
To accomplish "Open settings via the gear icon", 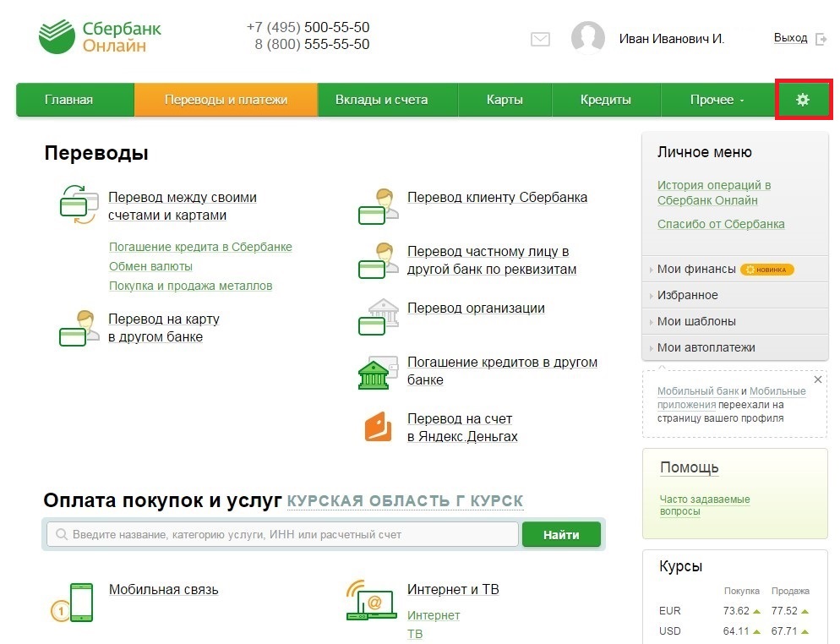I will pos(802,100).
